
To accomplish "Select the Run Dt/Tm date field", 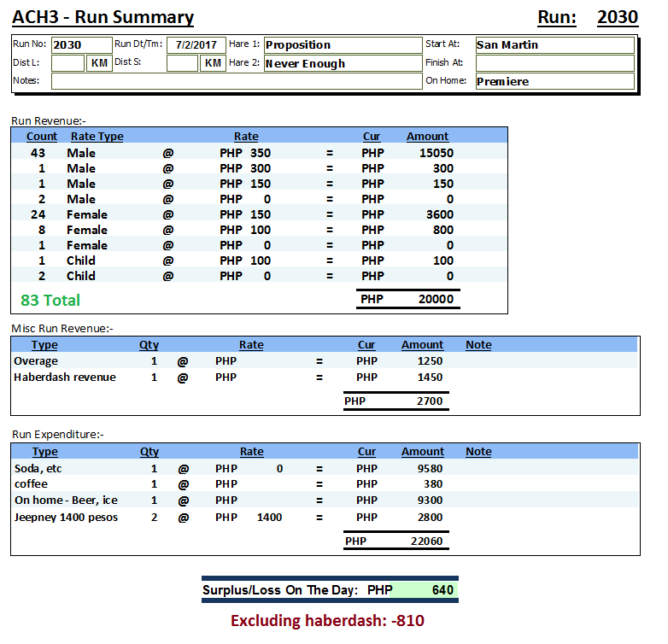I will point(196,45).
